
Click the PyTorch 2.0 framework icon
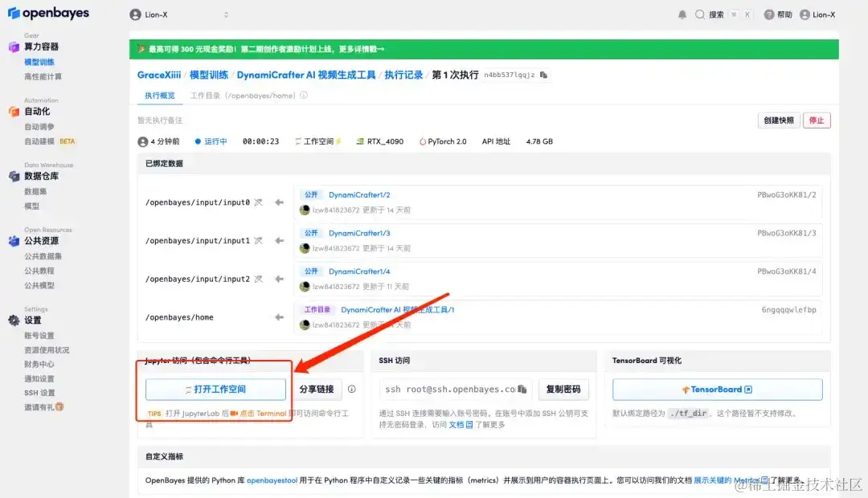pyautogui.click(x=423, y=141)
